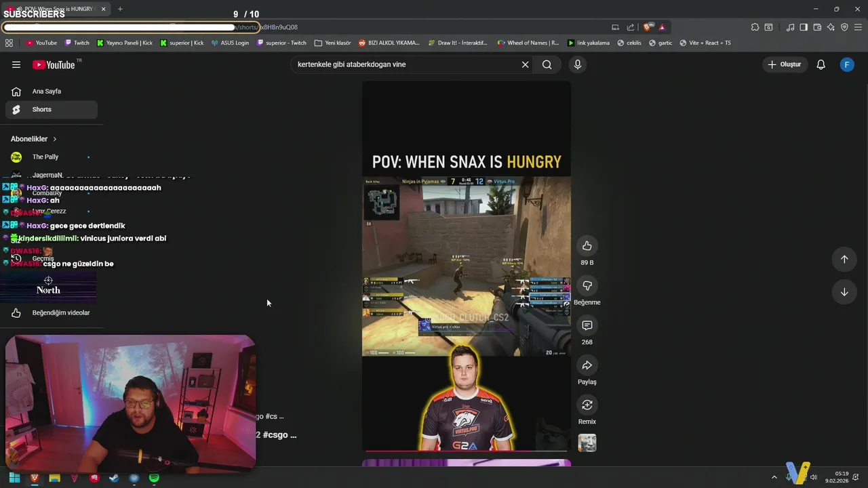The width and height of the screenshot is (868, 488).
Task: Open link yakalama bookmark
Action: click(x=589, y=43)
